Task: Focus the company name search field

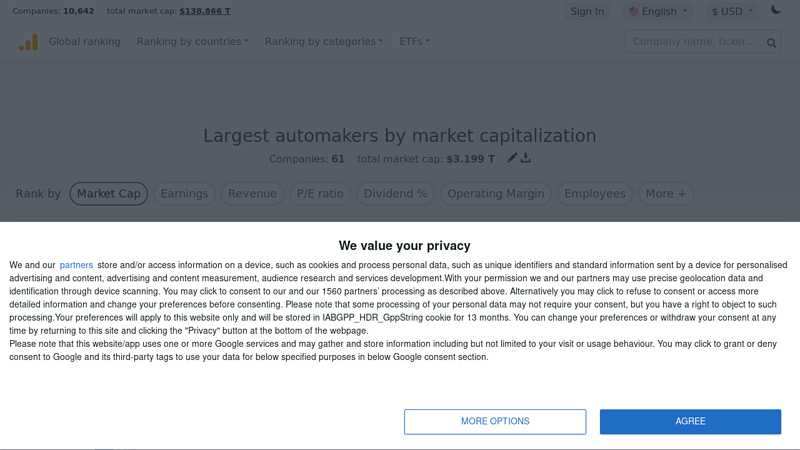Action: (x=693, y=42)
